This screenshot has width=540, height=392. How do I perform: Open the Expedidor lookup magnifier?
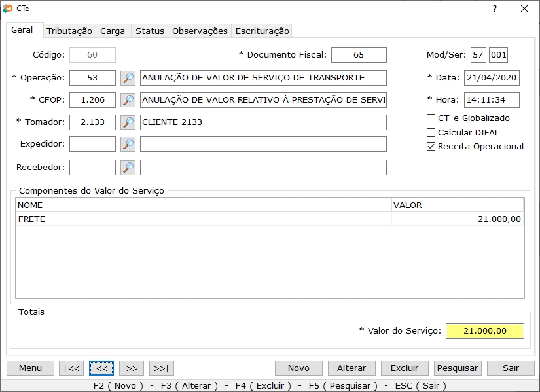[x=128, y=143]
